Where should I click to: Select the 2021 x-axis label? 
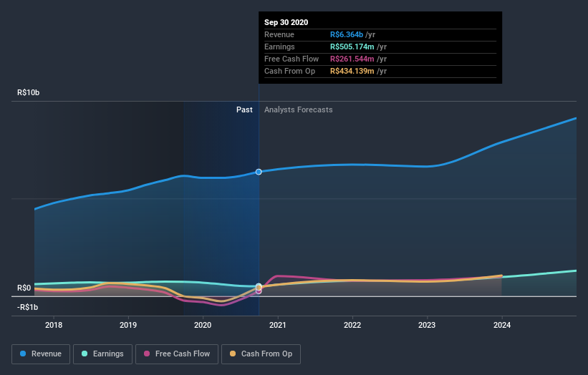278,325
